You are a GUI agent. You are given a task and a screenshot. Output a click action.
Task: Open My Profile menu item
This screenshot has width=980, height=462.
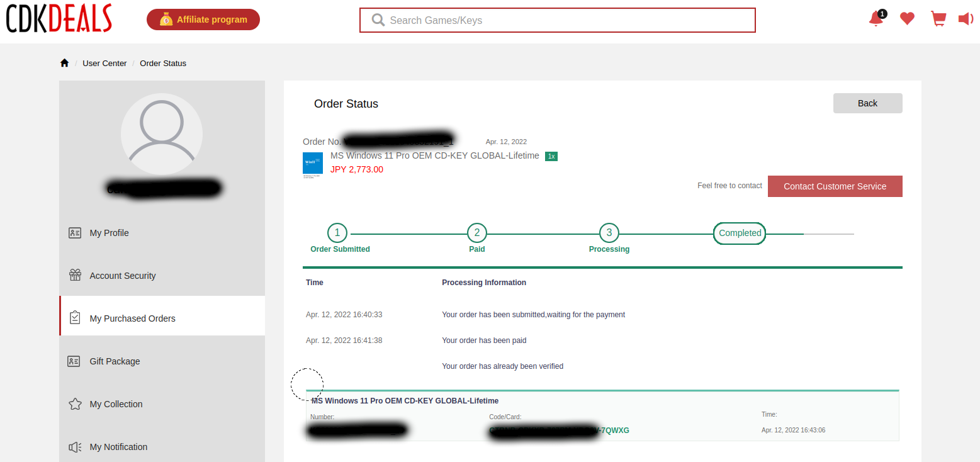click(x=162, y=233)
